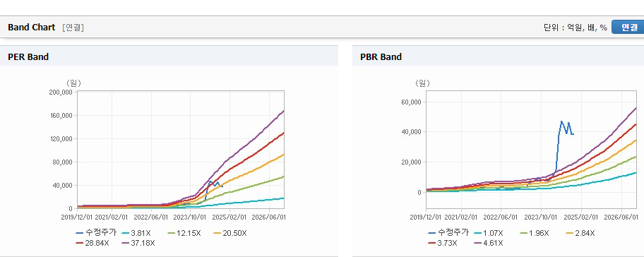Image resolution: width=644 pixels, height=257 pixels.
Task: Click the 60,000 y-axis label in PBR chart
Action: tap(412, 102)
